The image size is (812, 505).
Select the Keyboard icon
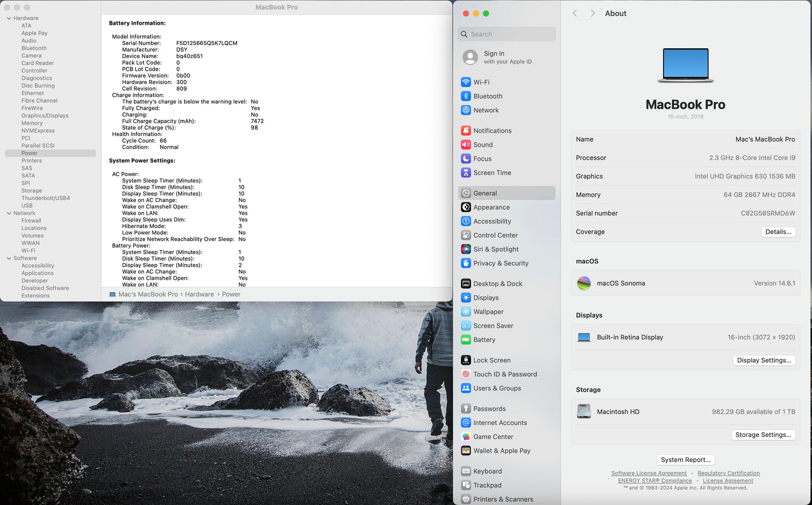coord(466,471)
